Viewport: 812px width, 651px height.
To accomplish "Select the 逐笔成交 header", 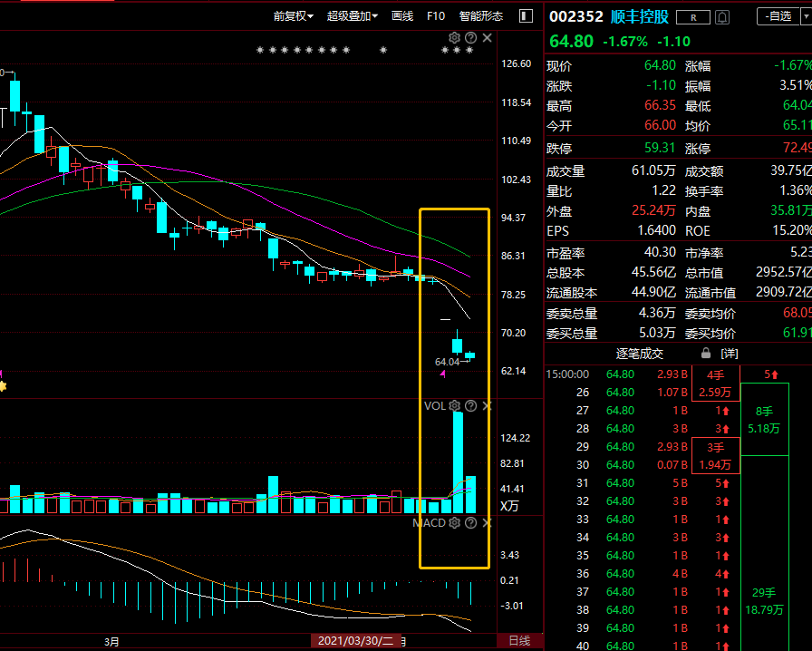I will pyautogui.click(x=640, y=354).
